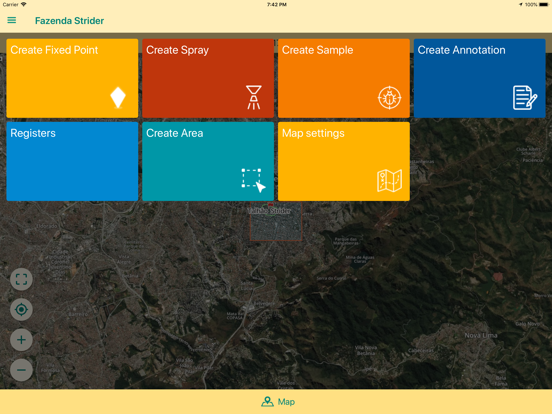
Task: Center map on current location
Action: [21, 310]
